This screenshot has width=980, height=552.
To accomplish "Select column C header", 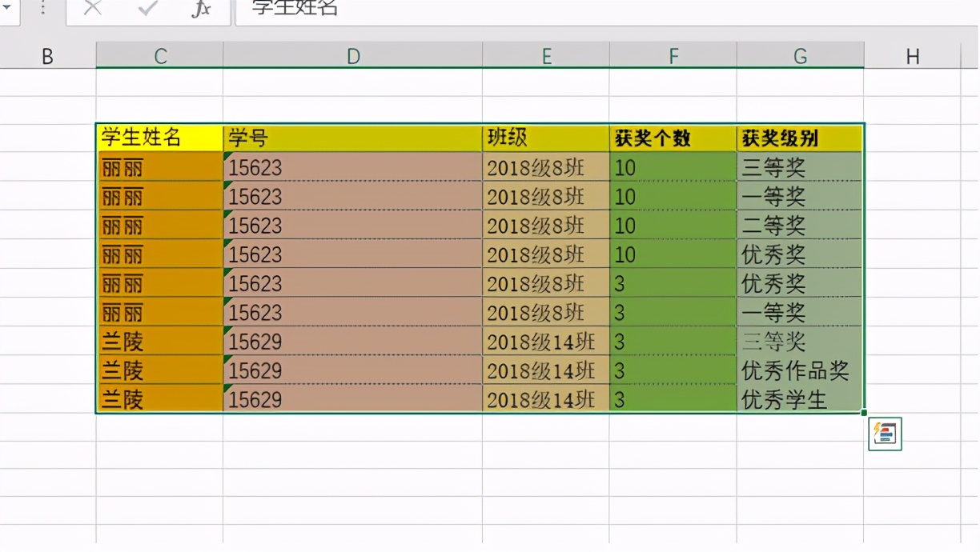I will (160, 56).
